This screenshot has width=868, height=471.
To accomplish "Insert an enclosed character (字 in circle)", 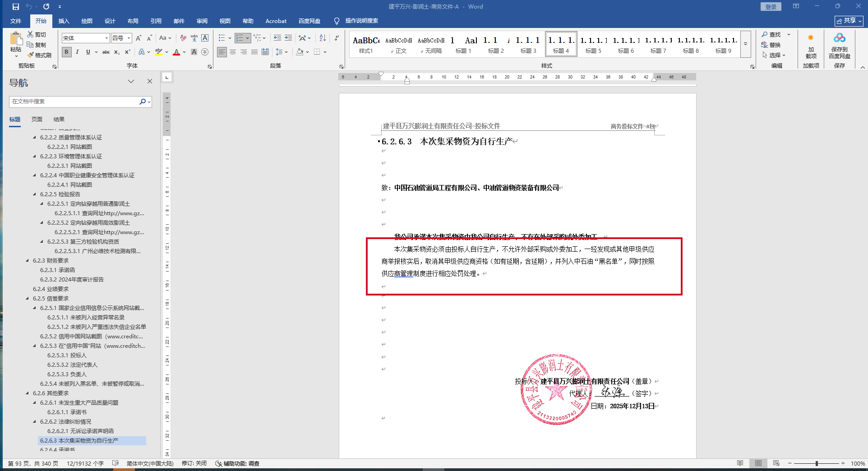I will click(x=205, y=52).
